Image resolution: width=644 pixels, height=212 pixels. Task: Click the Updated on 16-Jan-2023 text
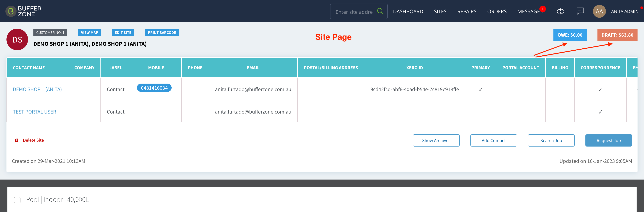(595, 161)
